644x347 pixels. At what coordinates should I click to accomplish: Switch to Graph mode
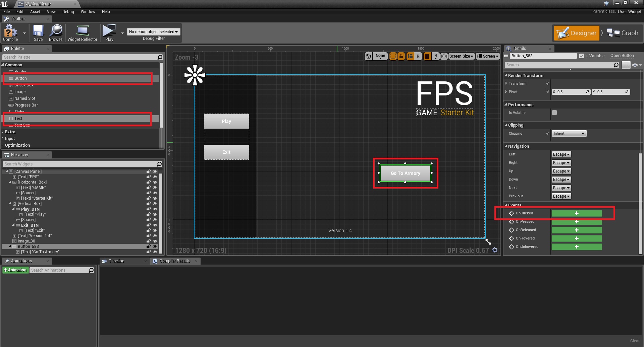click(x=623, y=33)
